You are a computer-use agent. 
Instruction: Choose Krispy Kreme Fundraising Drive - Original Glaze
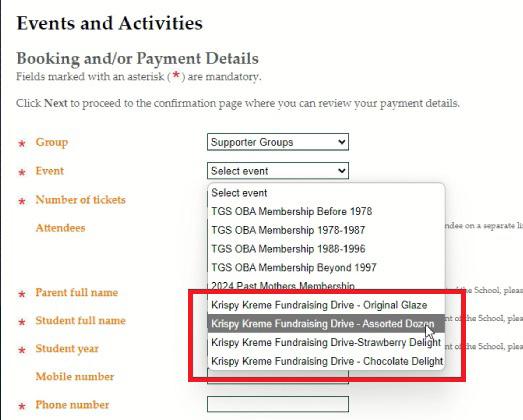coord(326,305)
